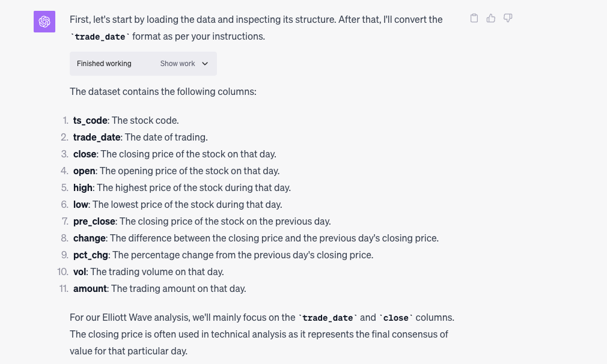
Task: Click the vol column name
Action: click(79, 272)
